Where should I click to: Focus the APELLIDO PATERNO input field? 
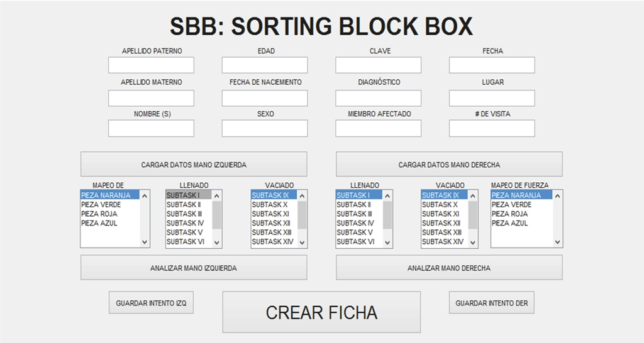pyautogui.click(x=151, y=65)
